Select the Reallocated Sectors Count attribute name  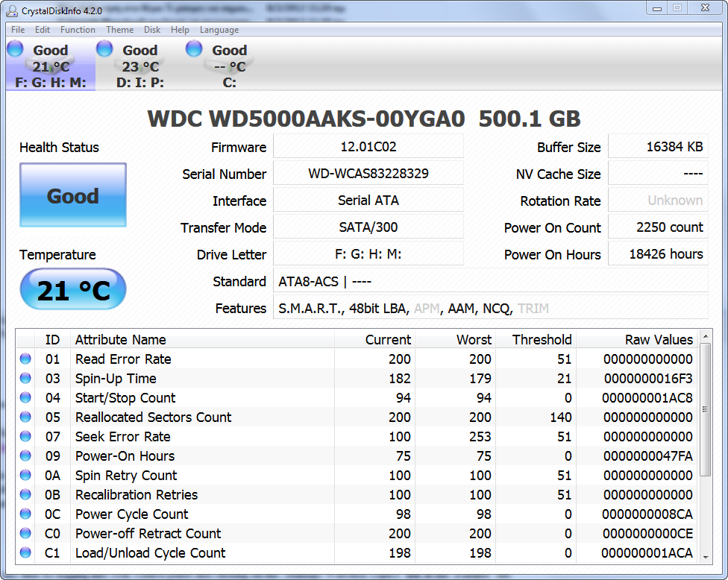pos(153,417)
